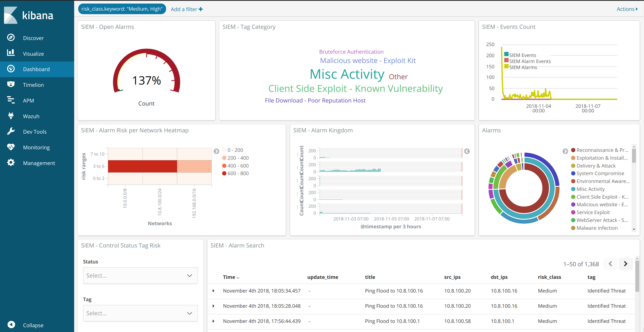The image size is (644, 332).
Task: Open the Tag select dropdown
Action: pyautogui.click(x=140, y=313)
